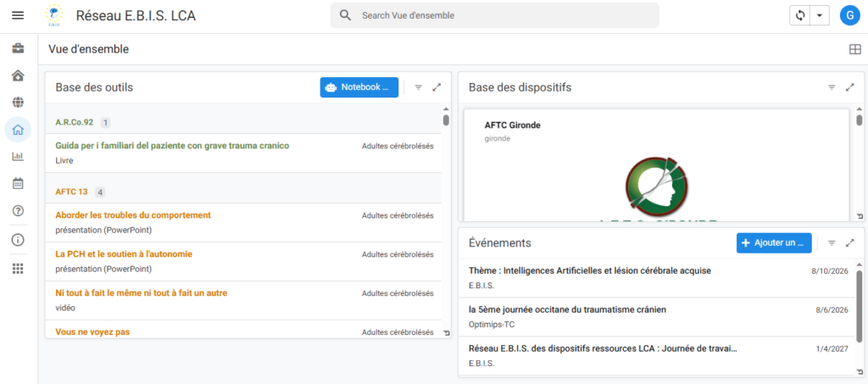Click the Base des outils scrollbar
This screenshot has width=868, height=384.
point(446,120)
